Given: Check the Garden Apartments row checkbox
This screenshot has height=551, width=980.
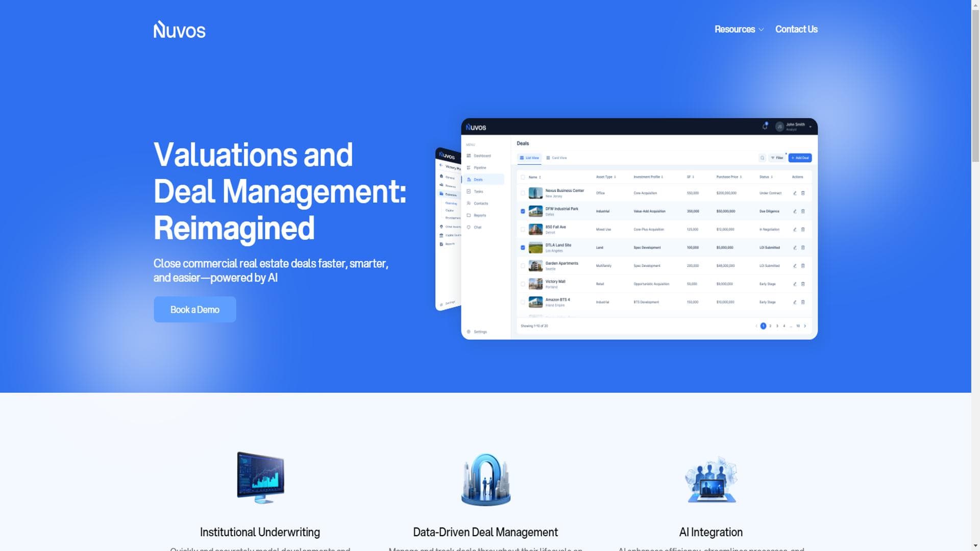Looking at the screenshot, I should (x=523, y=266).
